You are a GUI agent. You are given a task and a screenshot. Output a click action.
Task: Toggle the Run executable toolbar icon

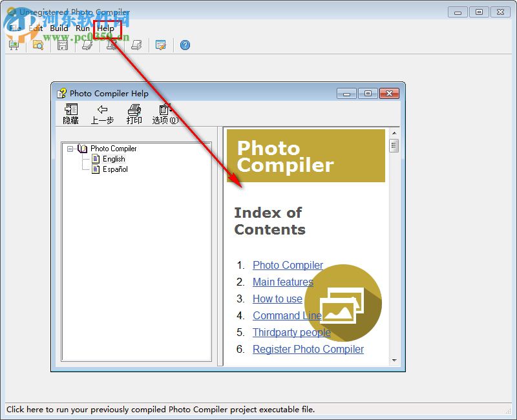pos(111,45)
